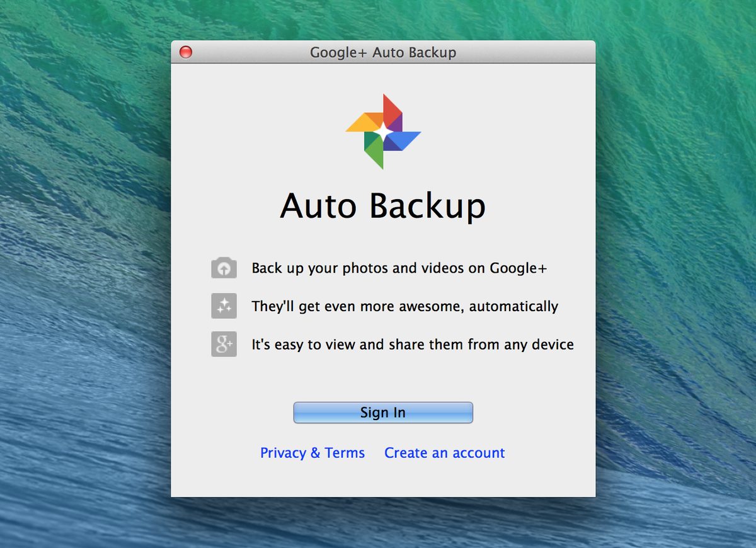This screenshot has height=548, width=756.
Task: Open the Create an account link
Action: 445,453
